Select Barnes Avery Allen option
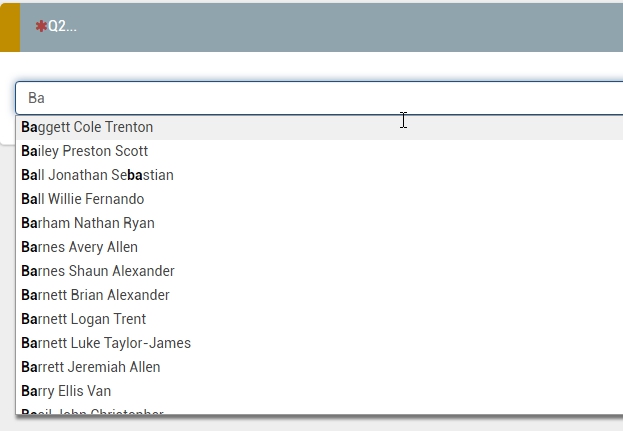The width and height of the screenshot is (623, 431). click(80, 247)
